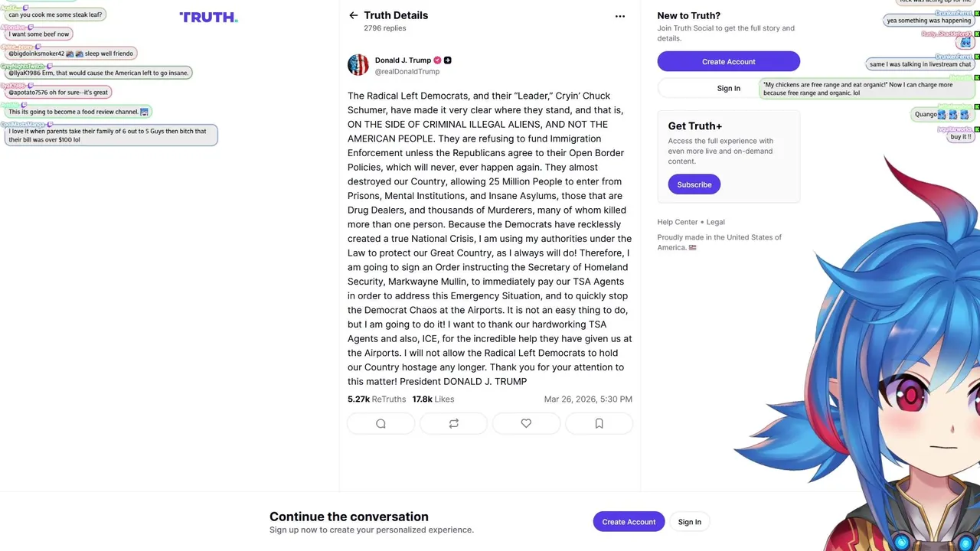Click Create Account in the bottom banner

(x=628, y=522)
